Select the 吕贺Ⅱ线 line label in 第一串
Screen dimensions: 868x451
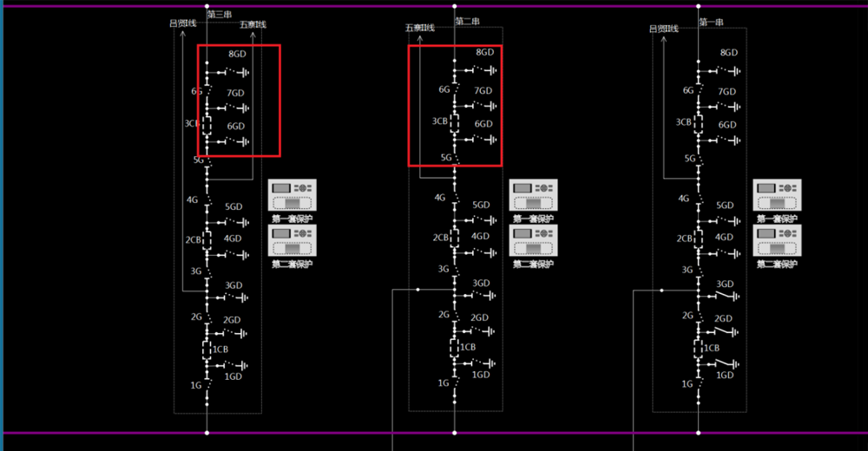tap(664, 29)
